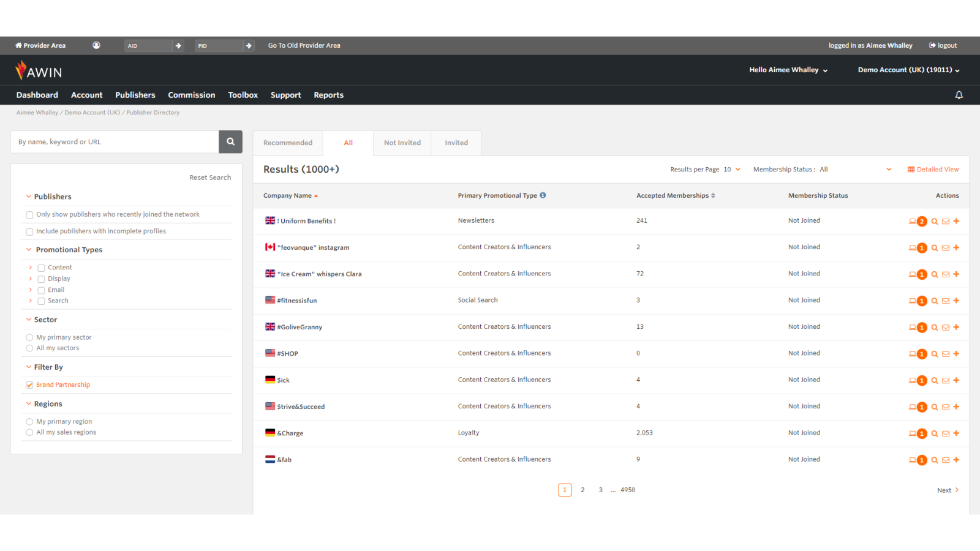Collapse the Regions filter section
The width and height of the screenshot is (980, 551).
pos(29,403)
